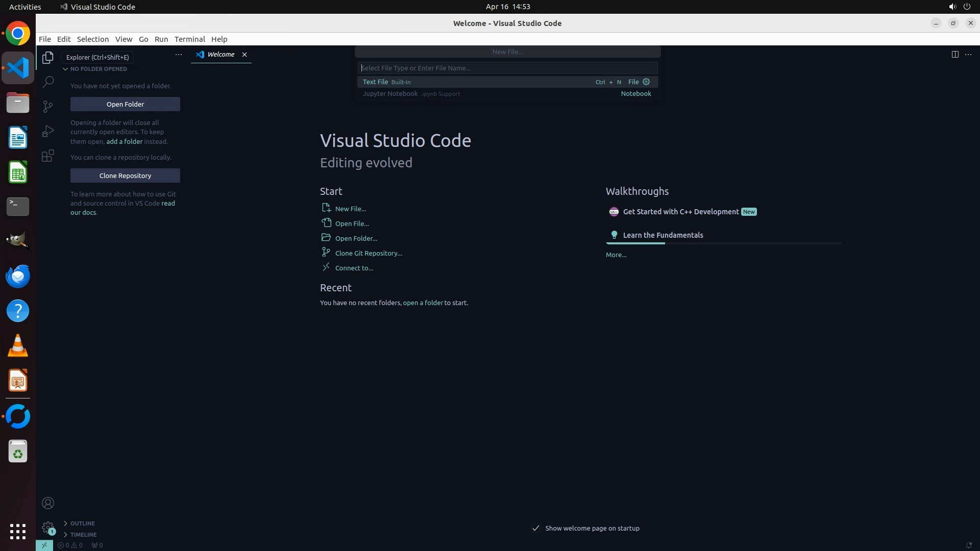Click the Clone Repository button
Image resolution: width=980 pixels, height=551 pixels.
pyautogui.click(x=125, y=176)
